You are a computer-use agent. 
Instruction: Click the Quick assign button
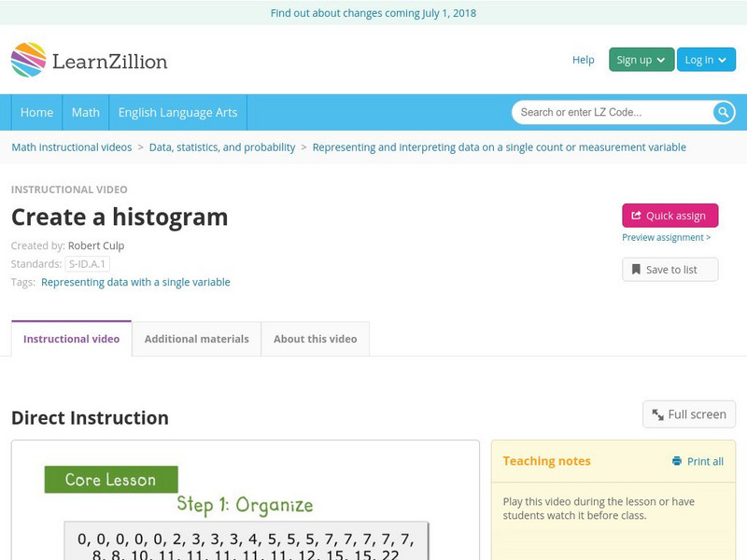click(x=669, y=215)
